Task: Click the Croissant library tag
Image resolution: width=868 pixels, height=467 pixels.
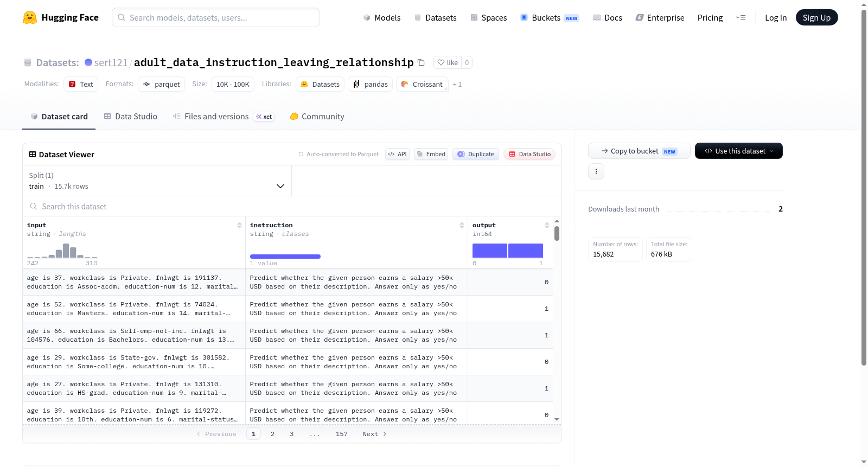Action: point(422,84)
